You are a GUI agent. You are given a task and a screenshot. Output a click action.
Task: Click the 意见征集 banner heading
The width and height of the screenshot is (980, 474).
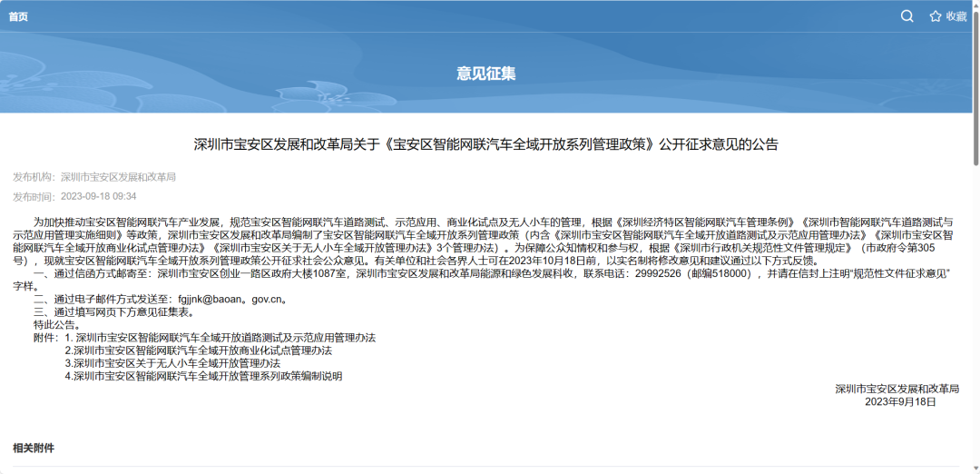486,74
